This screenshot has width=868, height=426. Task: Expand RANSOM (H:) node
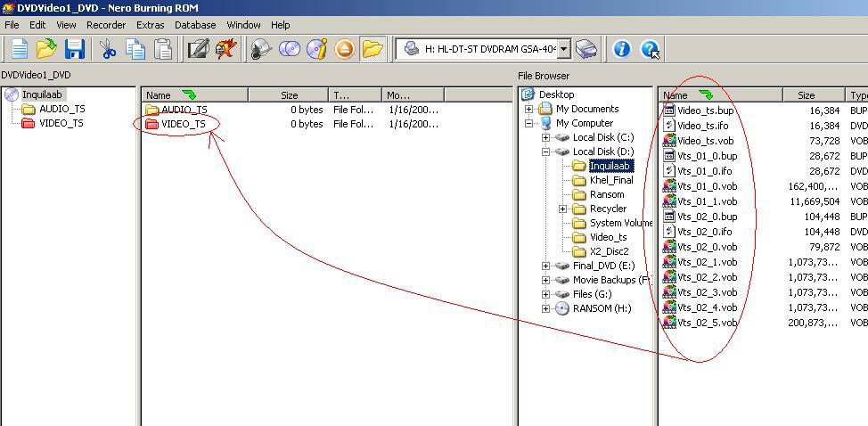pos(545,308)
